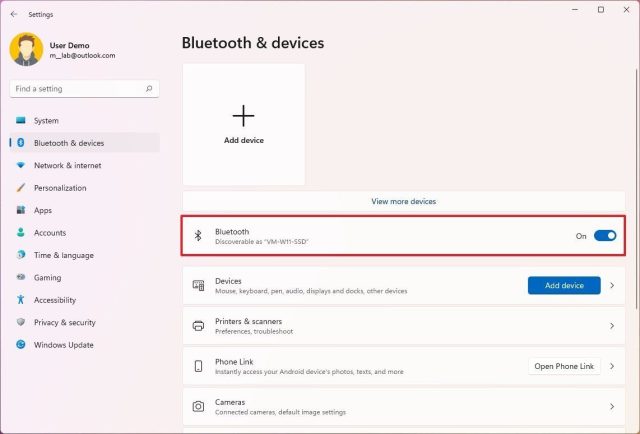
Task: Open Cameras via its right chevron
Action: click(612, 407)
